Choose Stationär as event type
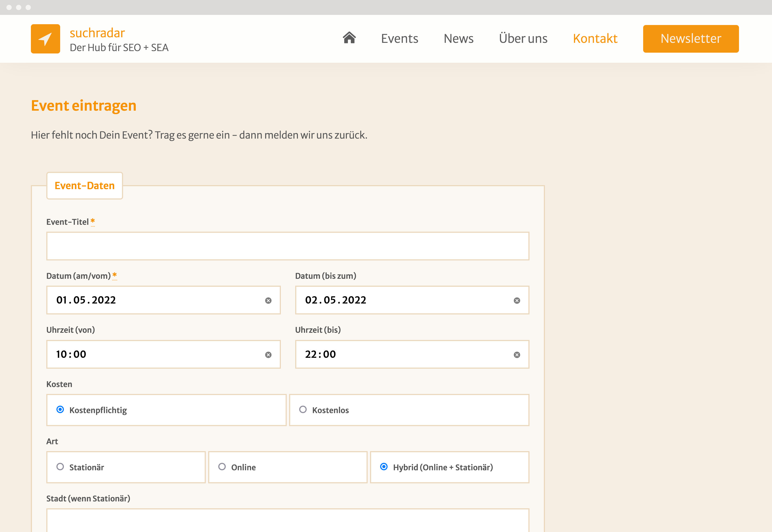 pyautogui.click(x=60, y=467)
